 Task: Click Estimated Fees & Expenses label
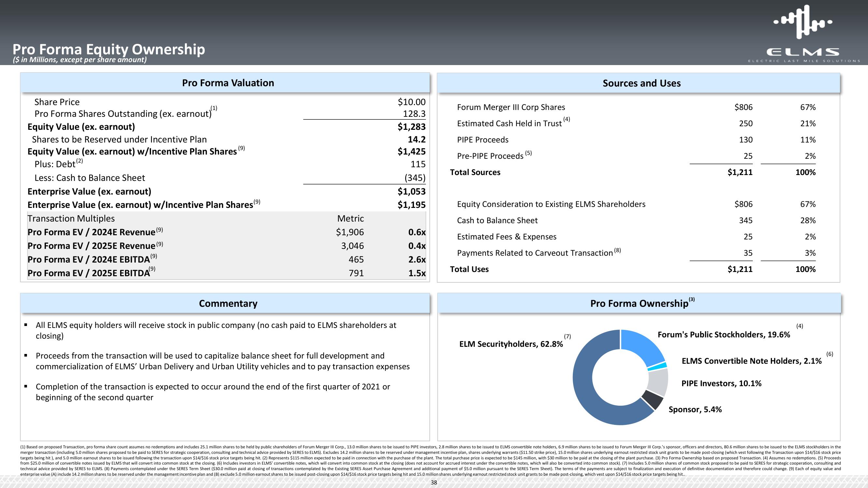pyautogui.click(x=507, y=237)
